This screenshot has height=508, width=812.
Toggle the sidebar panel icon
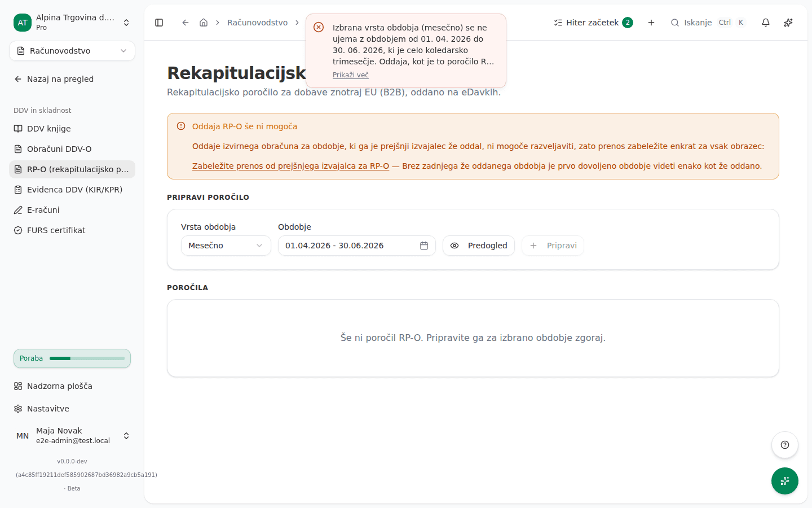point(159,23)
